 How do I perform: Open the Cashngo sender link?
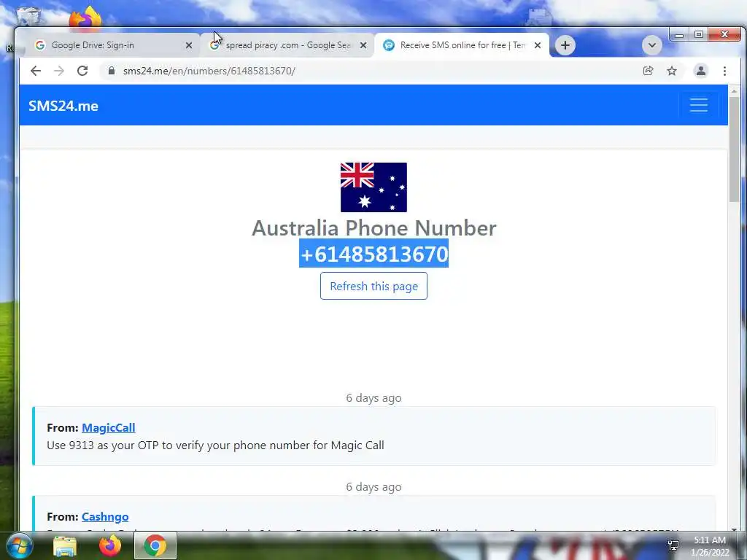coord(105,517)
